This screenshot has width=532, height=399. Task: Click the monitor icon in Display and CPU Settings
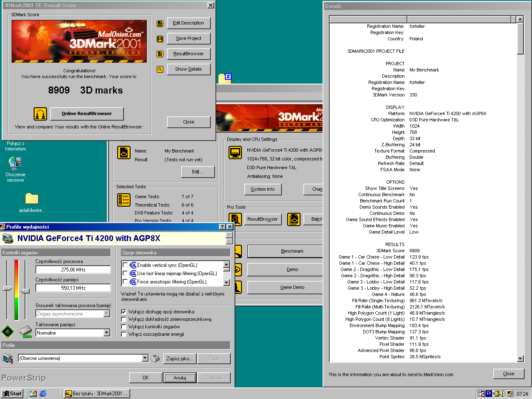(x=235, y=153)
